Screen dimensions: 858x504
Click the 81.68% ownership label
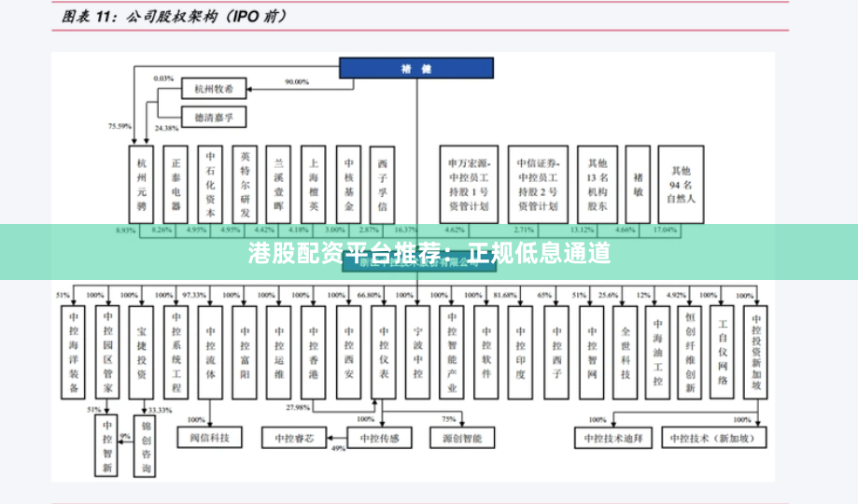pos(505,295)
